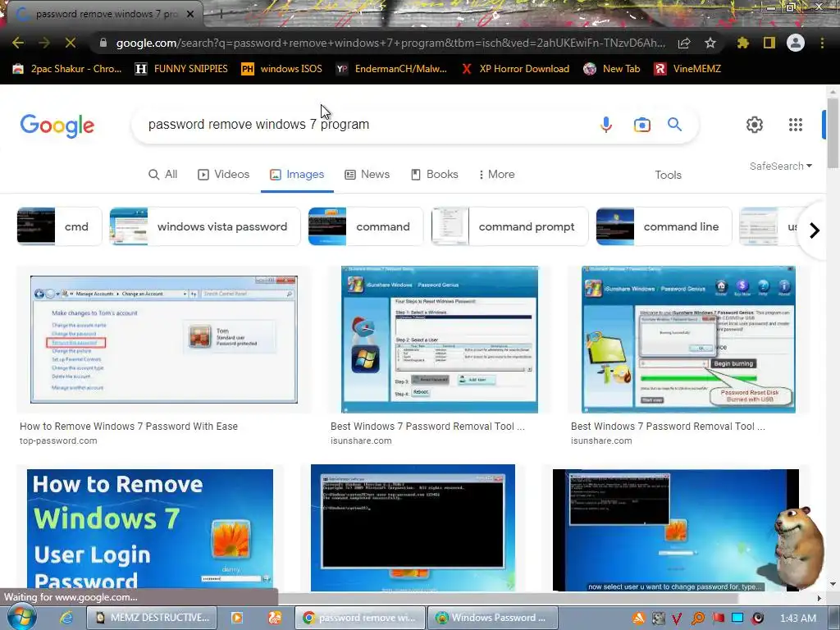Filter by windows vista password chip
Screen dimensions: 840x630
pos(204,226)
